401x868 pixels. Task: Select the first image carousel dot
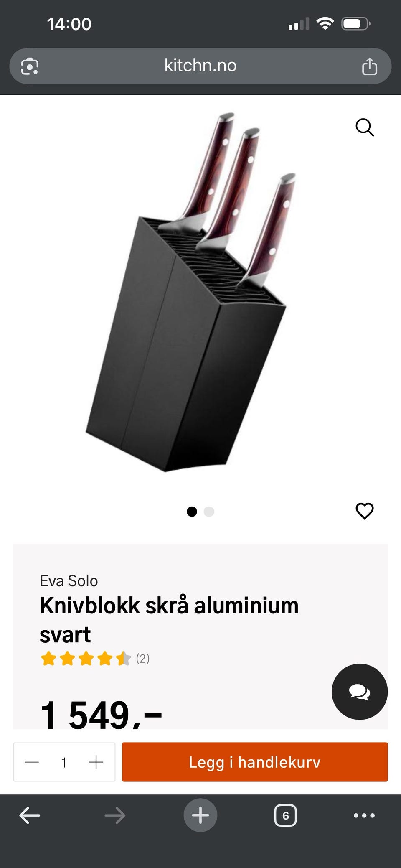pyautogui.click(x=192, y=512)
